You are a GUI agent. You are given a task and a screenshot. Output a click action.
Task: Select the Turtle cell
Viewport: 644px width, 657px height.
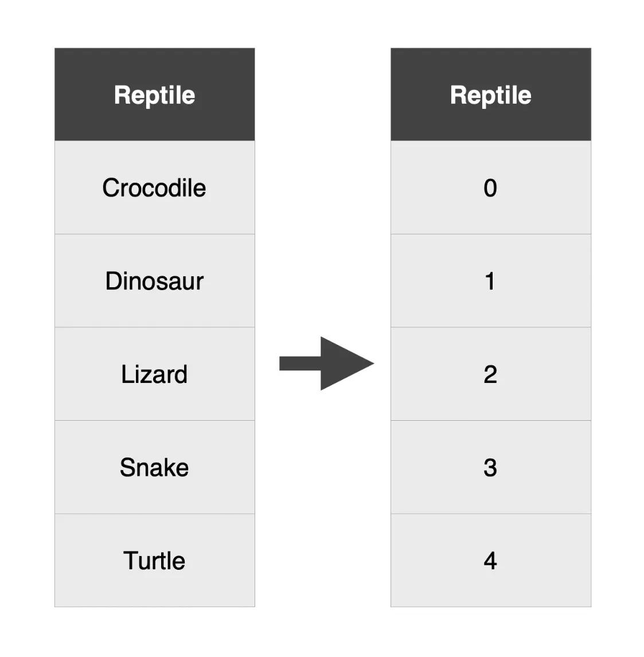pyautogui.click(x=155, y=561)
